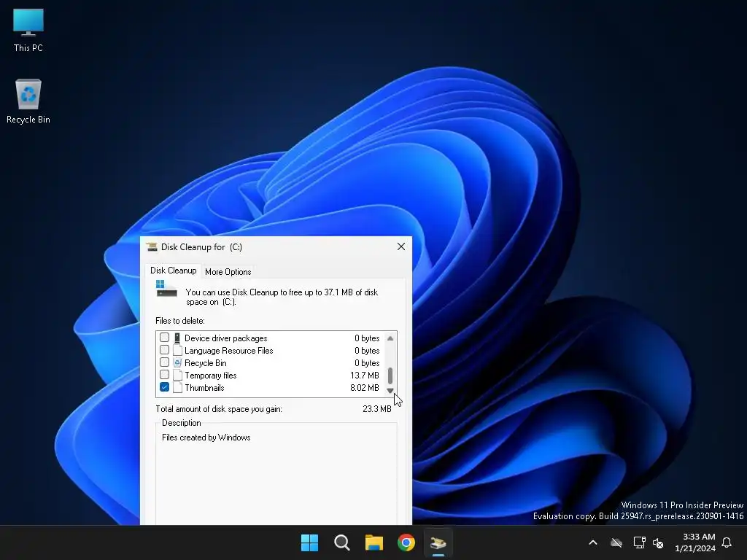This screenshot has height=560, width=747.
Task: Open the Windows Start menu
Action: [309, 542]
